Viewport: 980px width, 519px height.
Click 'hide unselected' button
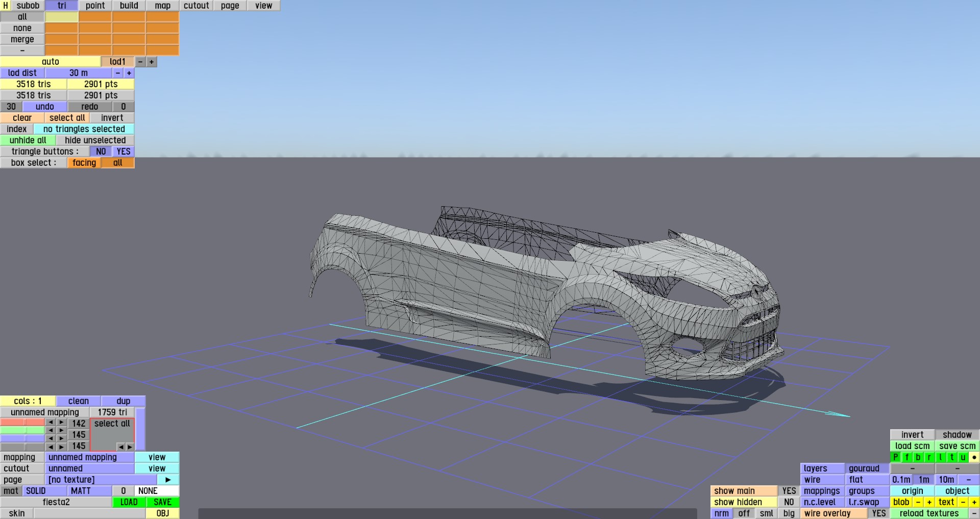click(95, 140)
